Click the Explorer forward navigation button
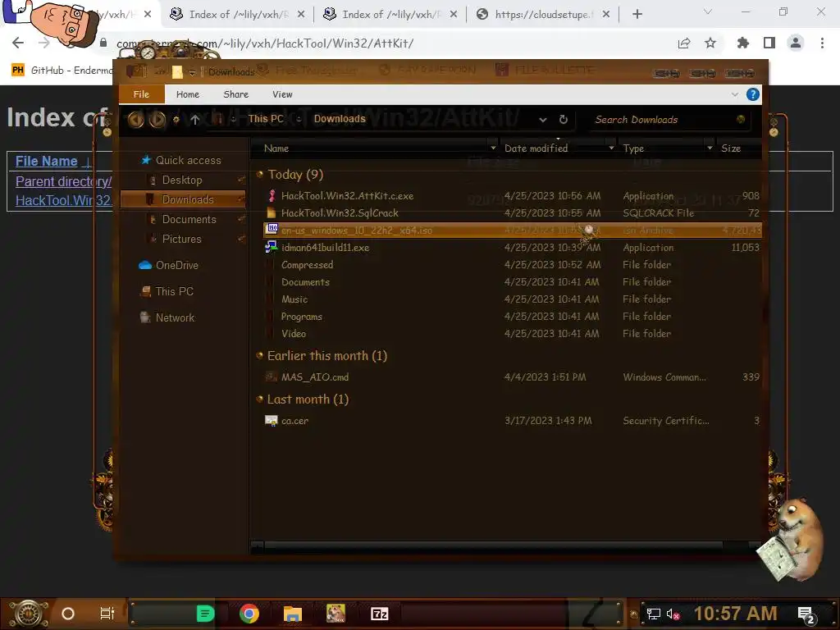840x630 pixels. 157,120
